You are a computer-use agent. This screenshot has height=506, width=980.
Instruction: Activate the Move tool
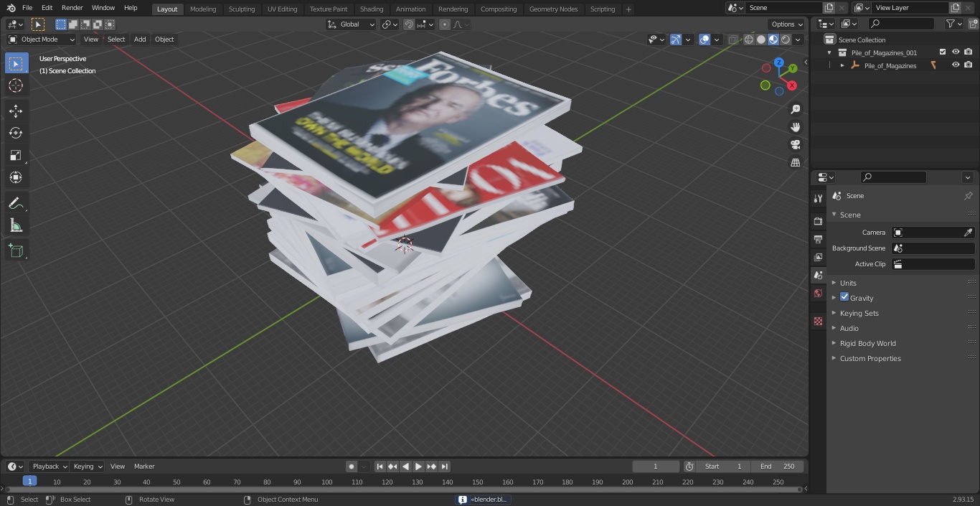(16, 111)
